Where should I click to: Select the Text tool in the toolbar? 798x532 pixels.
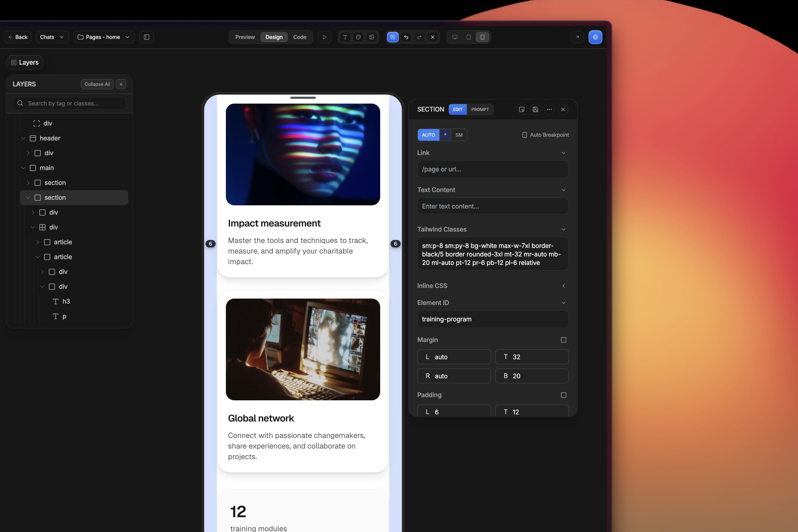[x=345, y=37]
